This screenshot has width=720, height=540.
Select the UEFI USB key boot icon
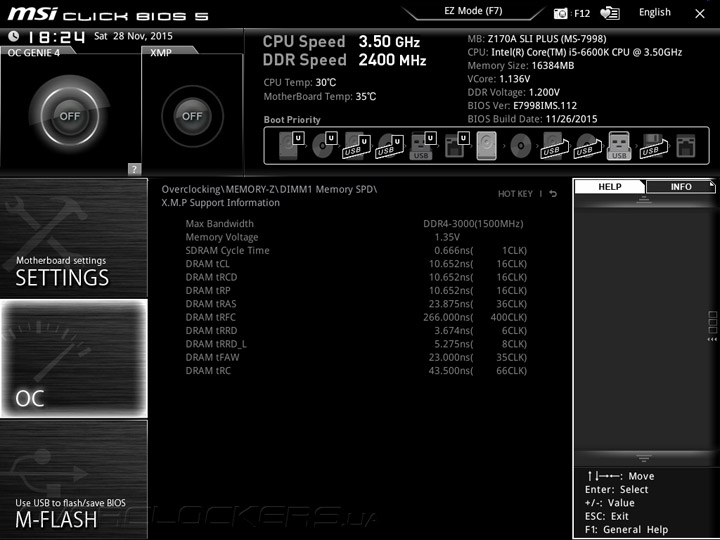click(423, 146)
